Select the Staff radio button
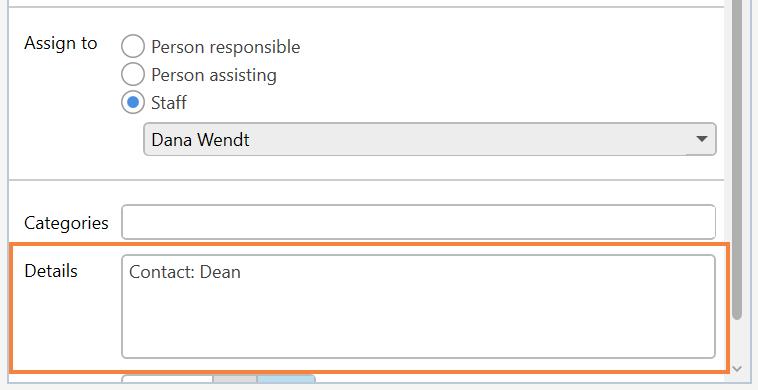Screen dimensions: 758x390 132,102
